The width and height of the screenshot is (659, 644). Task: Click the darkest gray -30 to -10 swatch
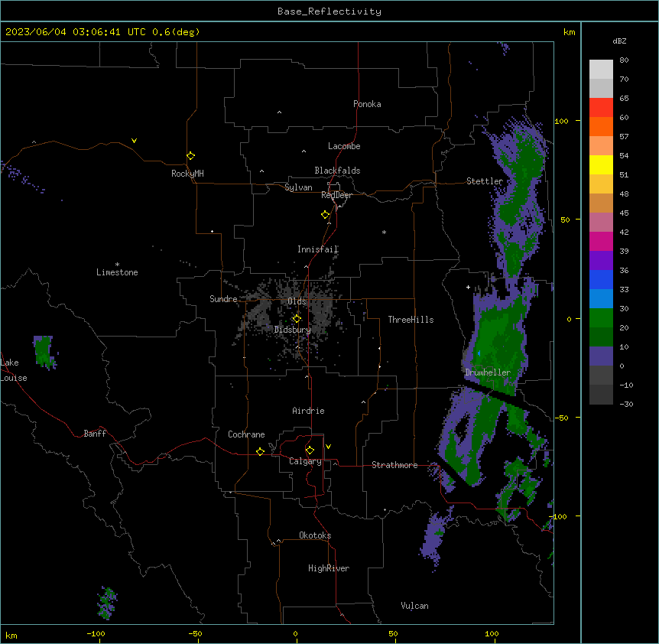point(601,395)
